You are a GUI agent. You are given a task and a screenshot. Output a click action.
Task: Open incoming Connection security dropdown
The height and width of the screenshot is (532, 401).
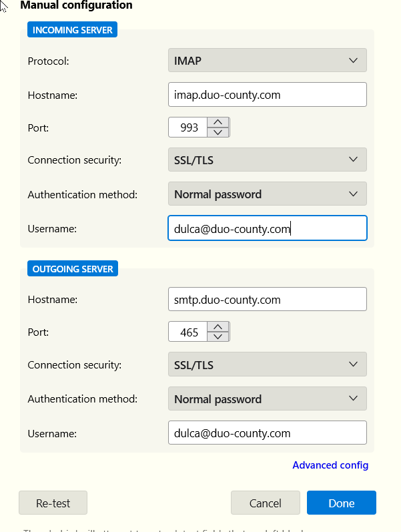click(267, 160)
